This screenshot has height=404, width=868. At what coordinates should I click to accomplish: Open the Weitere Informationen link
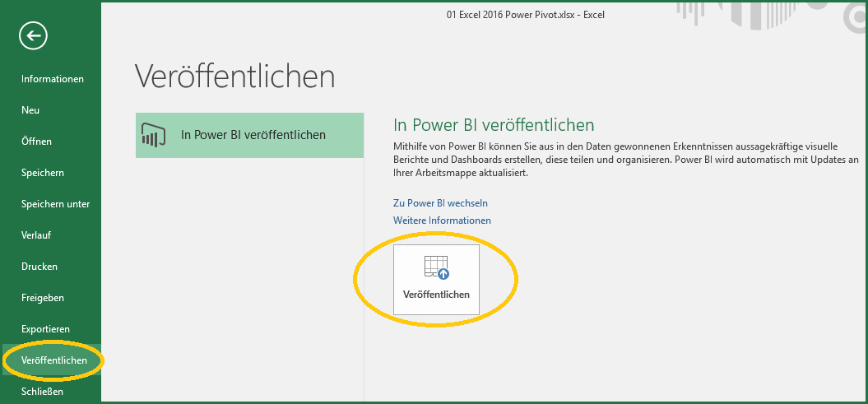click(x=442, y=221)
